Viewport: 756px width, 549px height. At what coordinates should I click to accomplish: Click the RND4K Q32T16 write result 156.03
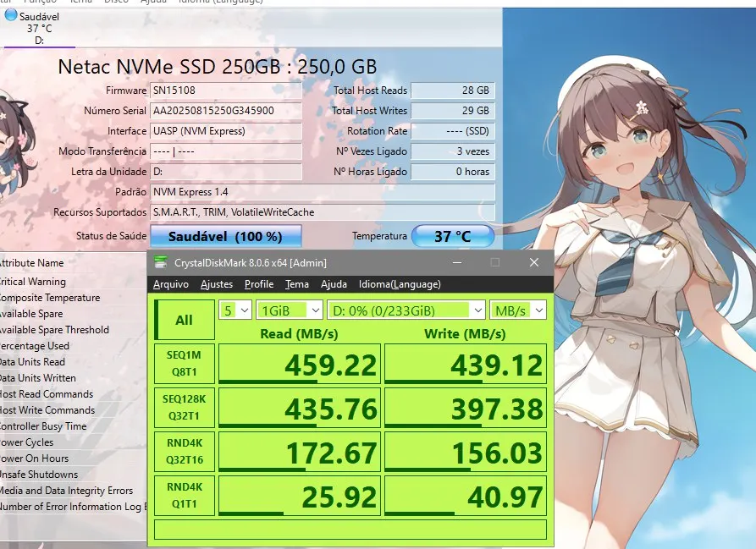466,451
